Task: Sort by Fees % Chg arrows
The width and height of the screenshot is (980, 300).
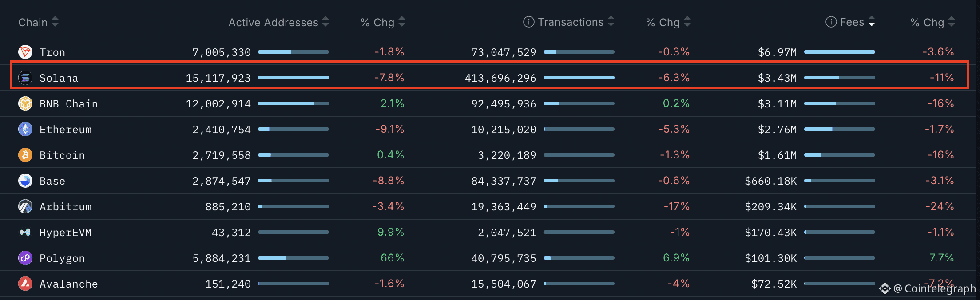Action: (952, 22)
